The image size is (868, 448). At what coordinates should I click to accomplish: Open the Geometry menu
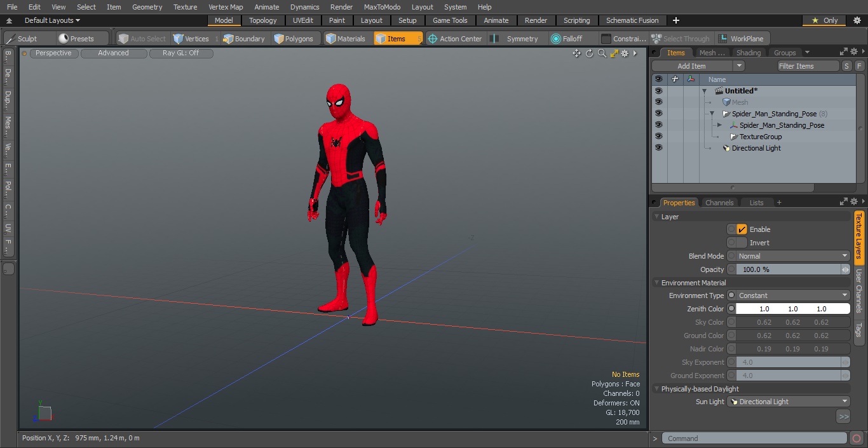pyautogui.click(x=147, y=7)
